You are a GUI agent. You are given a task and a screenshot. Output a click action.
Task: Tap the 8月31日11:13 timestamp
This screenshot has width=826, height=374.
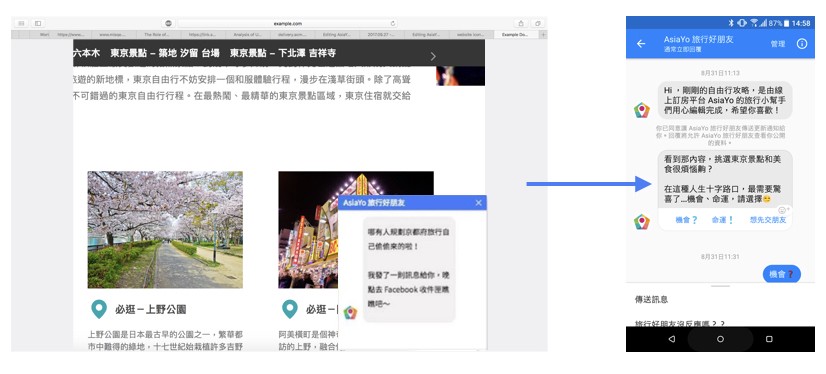720,73
